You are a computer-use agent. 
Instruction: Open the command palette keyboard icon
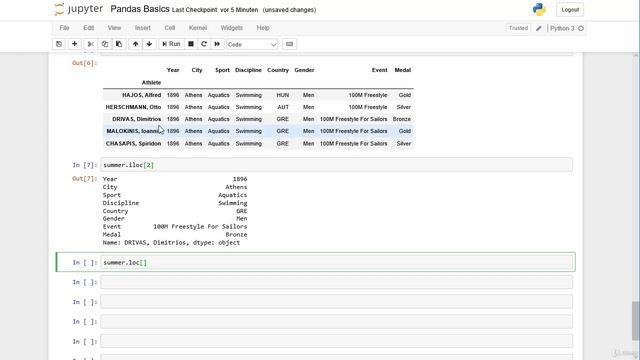pos(289,44)
